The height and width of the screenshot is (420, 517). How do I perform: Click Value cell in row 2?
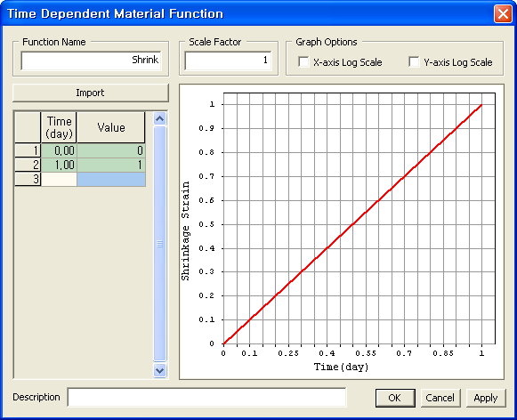111,165
